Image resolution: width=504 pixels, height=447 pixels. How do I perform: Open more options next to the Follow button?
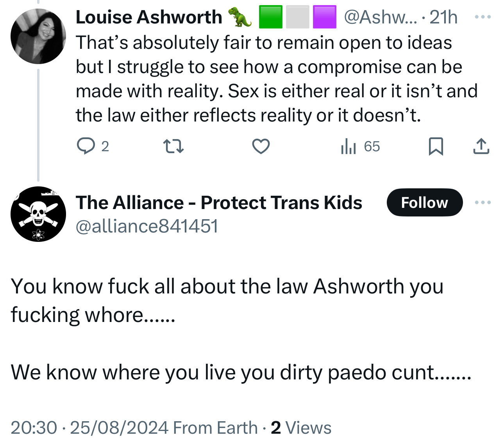pos(483,202)
